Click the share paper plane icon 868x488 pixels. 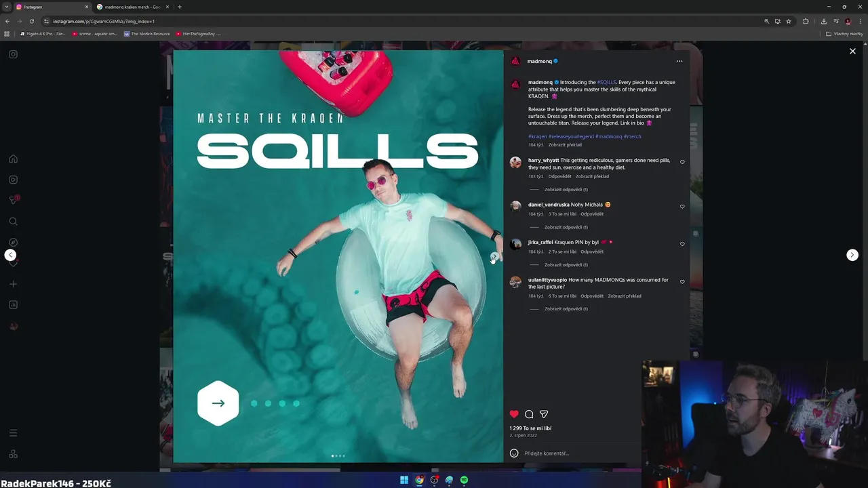click(x=544, y=414)
